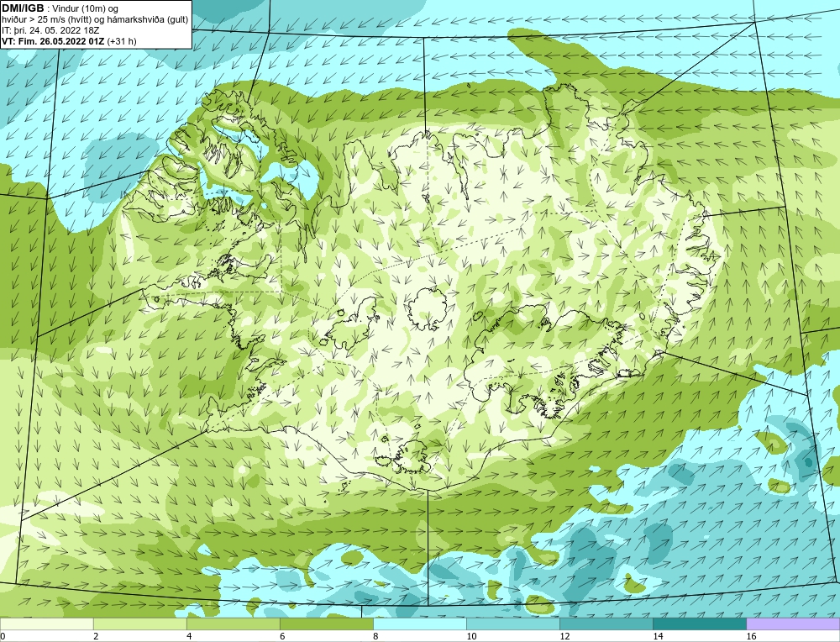Click the 'VT: Fim. 26.05.2022 01Z' line

(x=54, y=41)
